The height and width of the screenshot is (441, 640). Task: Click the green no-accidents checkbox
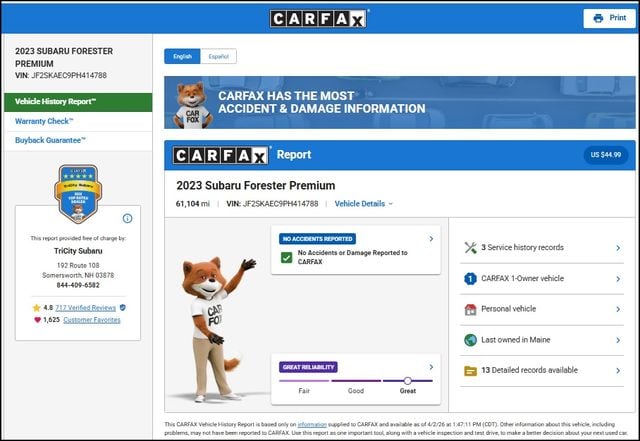287,258
